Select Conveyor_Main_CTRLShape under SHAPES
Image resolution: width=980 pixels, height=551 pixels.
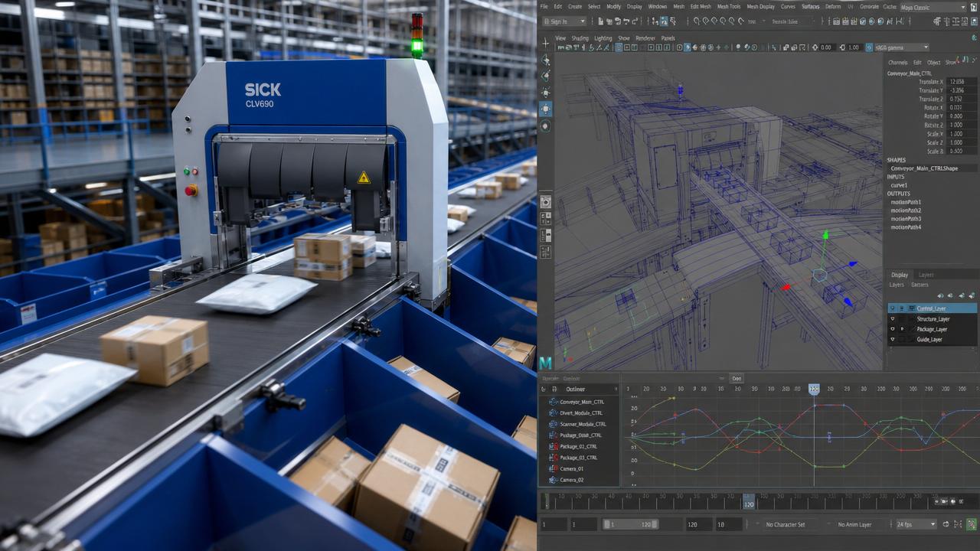(x=924, y=168)
